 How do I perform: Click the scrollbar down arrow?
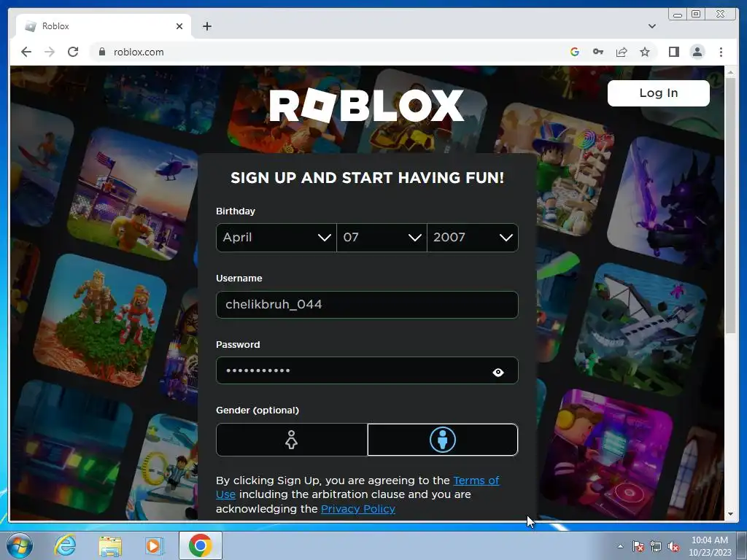730,514
